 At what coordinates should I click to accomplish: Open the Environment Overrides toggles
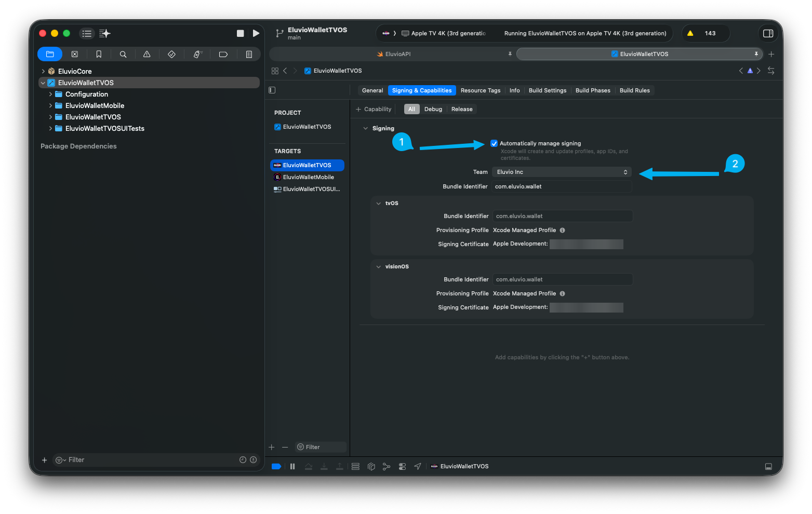coord(402,466)
